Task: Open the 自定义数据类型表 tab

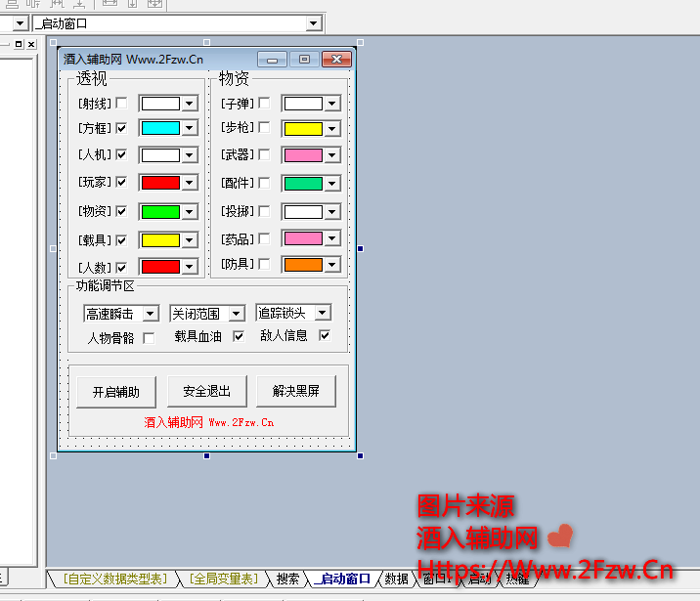Action: 113,579
